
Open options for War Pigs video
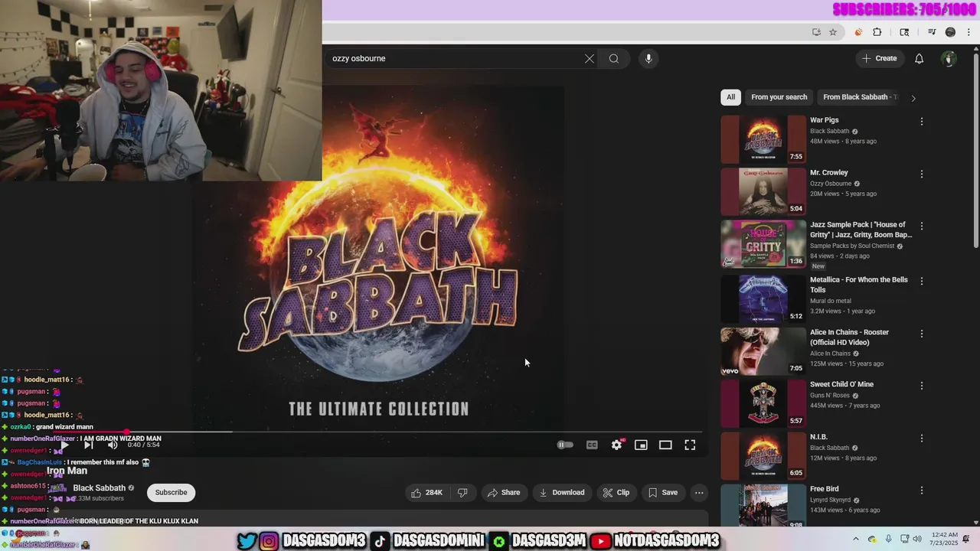[922, 122]
